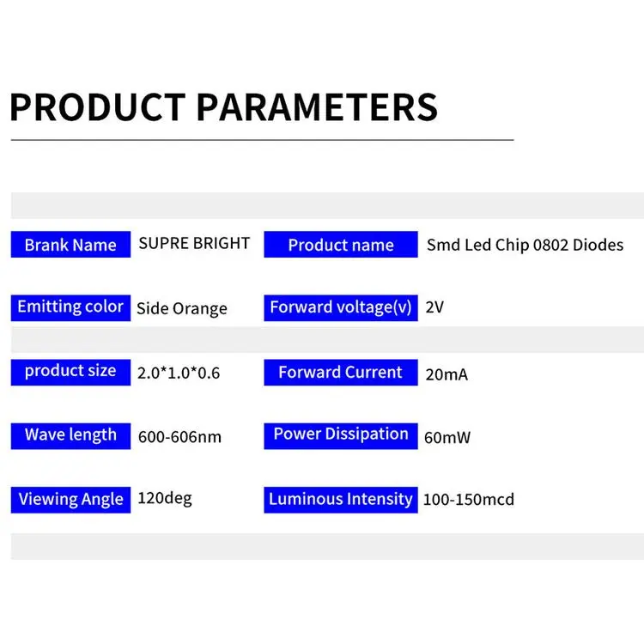Click the Luminous Intensity label
The width and height of the screenshot is (644, 644).
click(341, 499)
